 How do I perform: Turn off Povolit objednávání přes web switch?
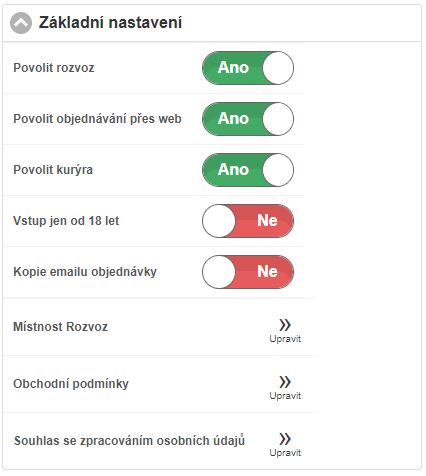pyautogui.click(x=248, y=119)
